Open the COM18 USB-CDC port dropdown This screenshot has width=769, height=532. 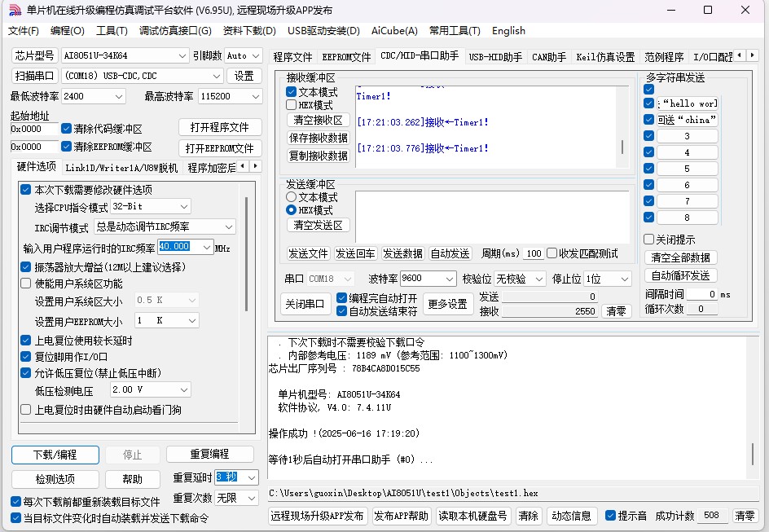(217, 76)
